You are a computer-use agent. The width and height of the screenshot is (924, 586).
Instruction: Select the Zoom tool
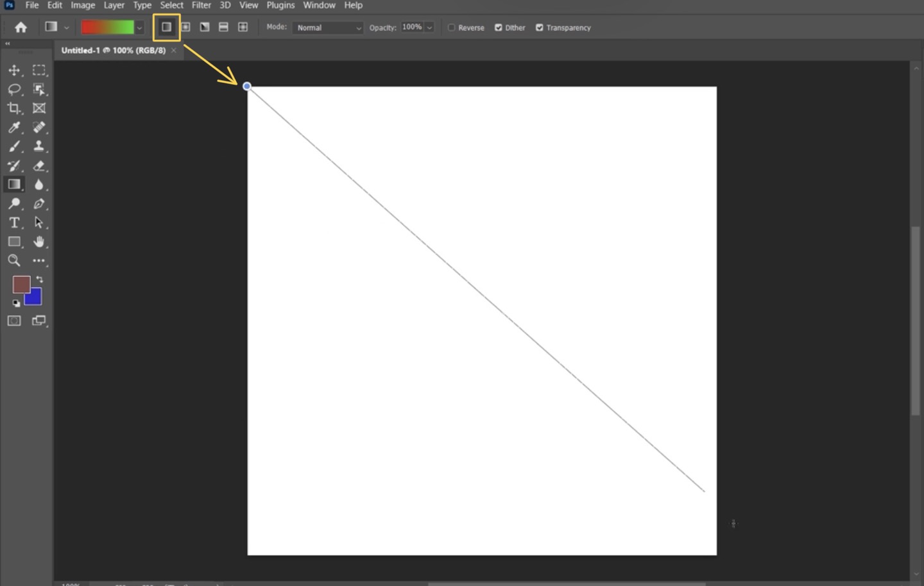(x=14, y=260)
